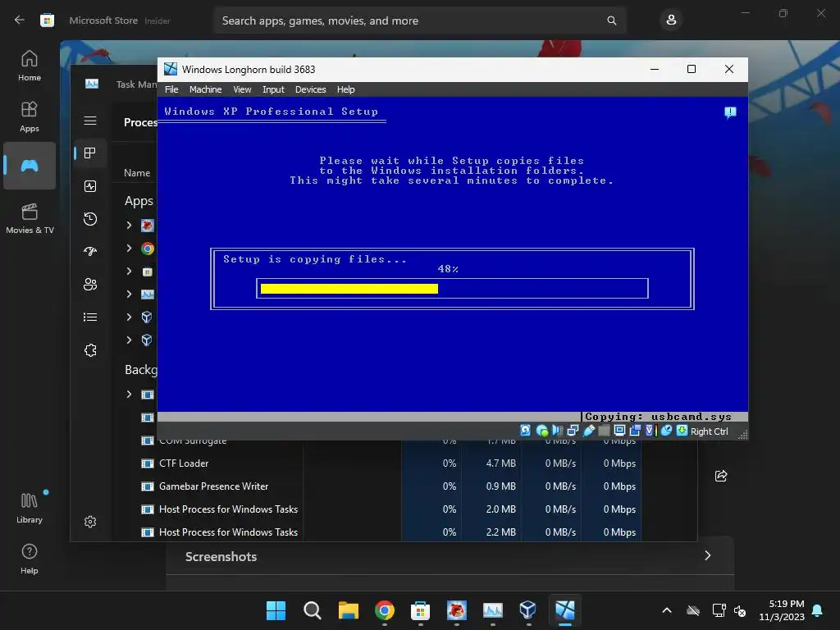Open Details page in Task Manager sidebar
The width and height of the screenshot is (840, 630).
pyautogui.click(x=90, y=317)
